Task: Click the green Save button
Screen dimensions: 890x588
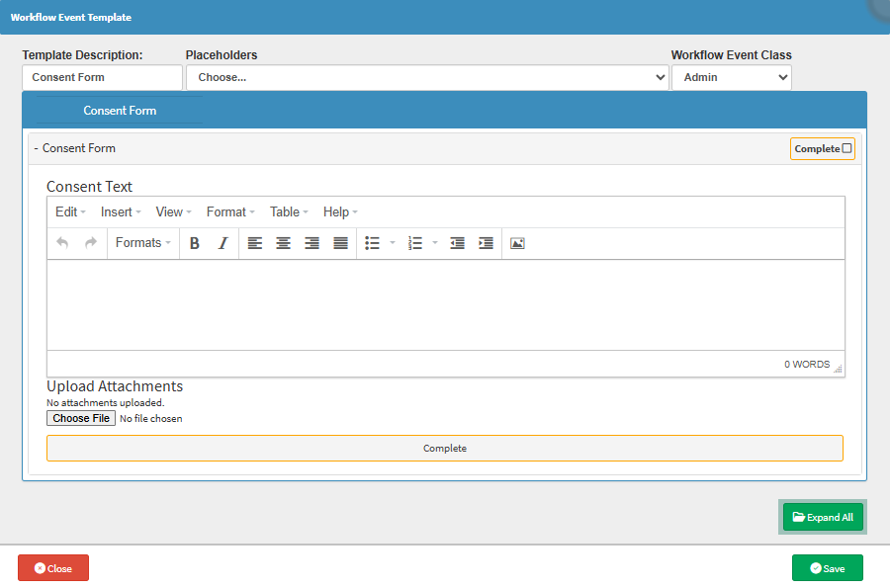Action: 827,568
